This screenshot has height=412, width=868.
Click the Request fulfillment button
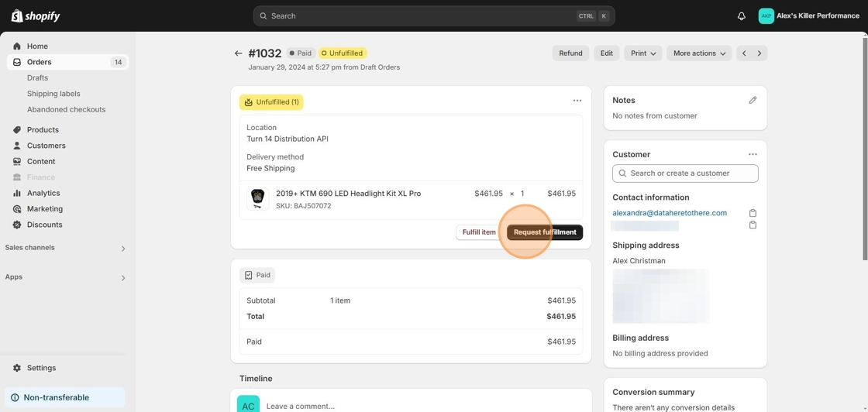point(544,232)
